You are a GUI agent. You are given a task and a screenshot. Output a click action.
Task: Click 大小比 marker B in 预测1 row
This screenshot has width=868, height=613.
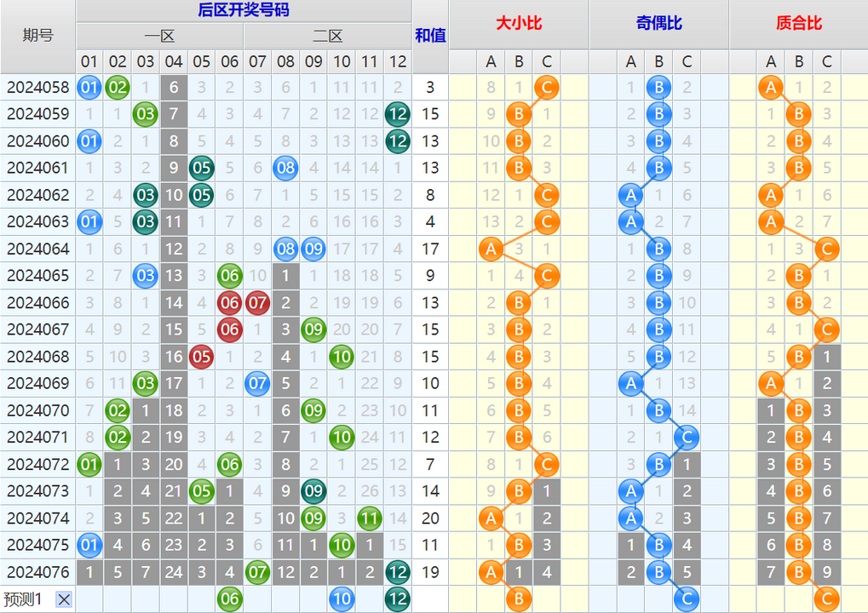(519, 599)
